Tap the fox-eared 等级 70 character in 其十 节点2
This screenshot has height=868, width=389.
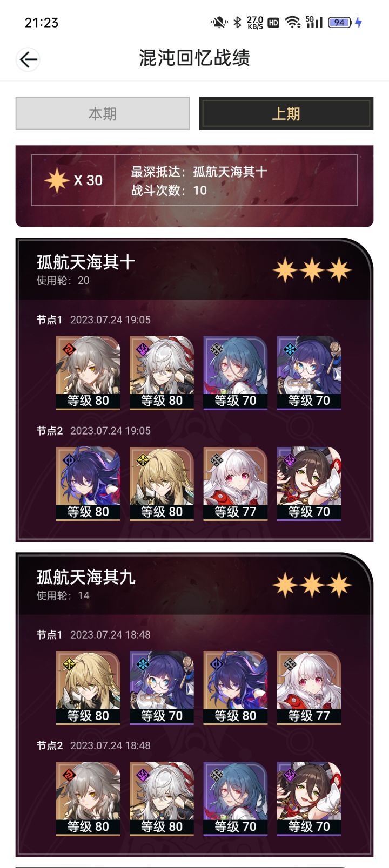point(308,484)
